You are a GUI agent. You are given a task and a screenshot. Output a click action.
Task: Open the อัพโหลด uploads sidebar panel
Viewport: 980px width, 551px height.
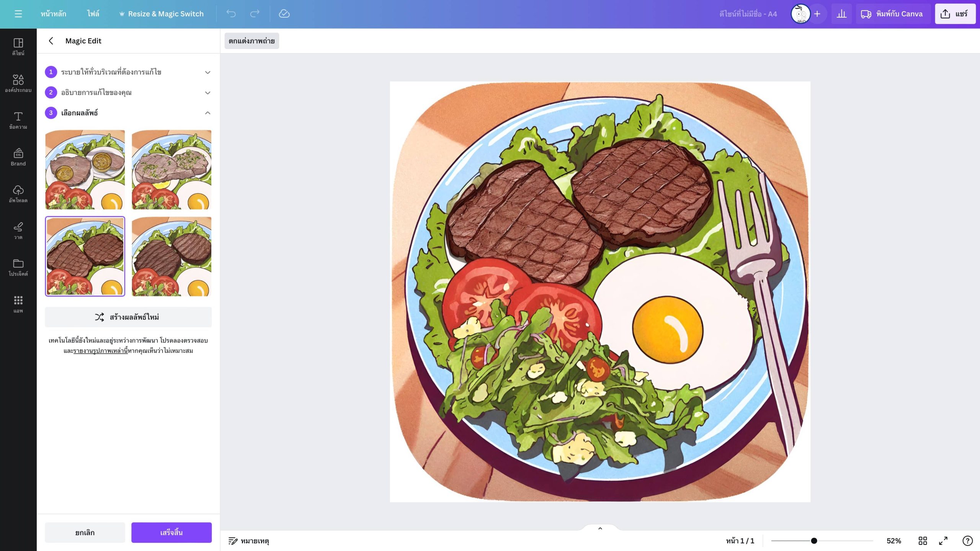pos(18,194)
